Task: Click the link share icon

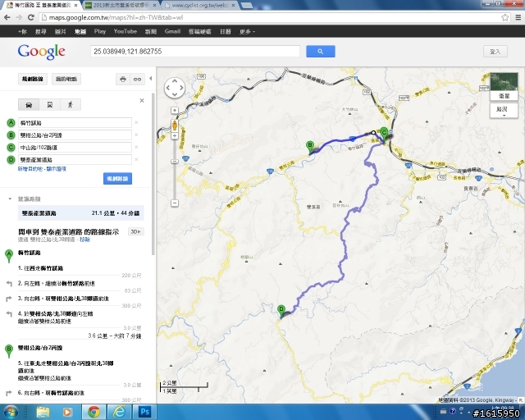Action: click(x=137, y=80)
